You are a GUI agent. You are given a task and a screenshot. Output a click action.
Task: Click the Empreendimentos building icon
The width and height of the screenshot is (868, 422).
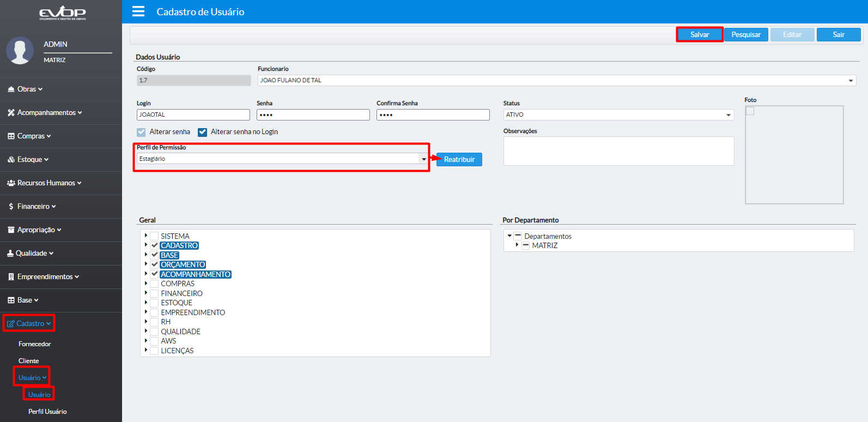[x=11, y=277]
